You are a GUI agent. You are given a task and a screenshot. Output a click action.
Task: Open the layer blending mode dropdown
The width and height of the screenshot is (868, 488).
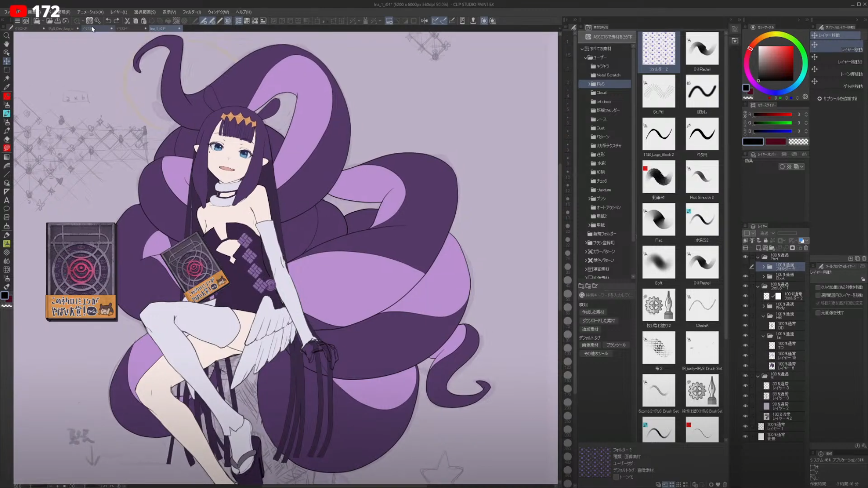click(767, 233)
